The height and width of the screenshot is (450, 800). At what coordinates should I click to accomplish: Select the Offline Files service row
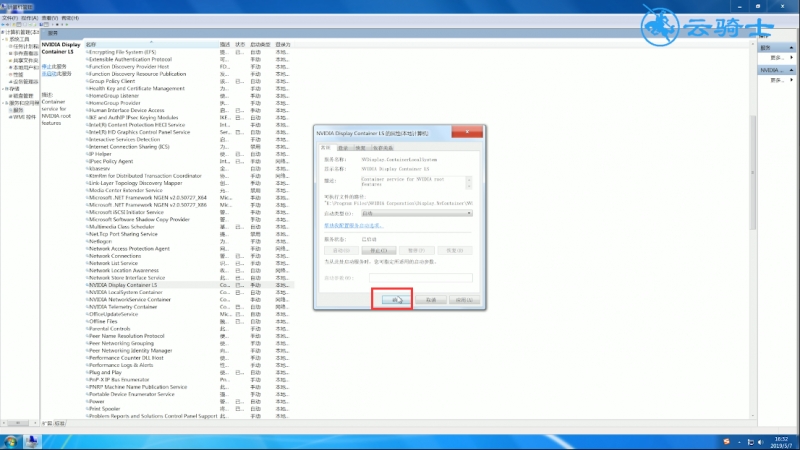[189, 321]
